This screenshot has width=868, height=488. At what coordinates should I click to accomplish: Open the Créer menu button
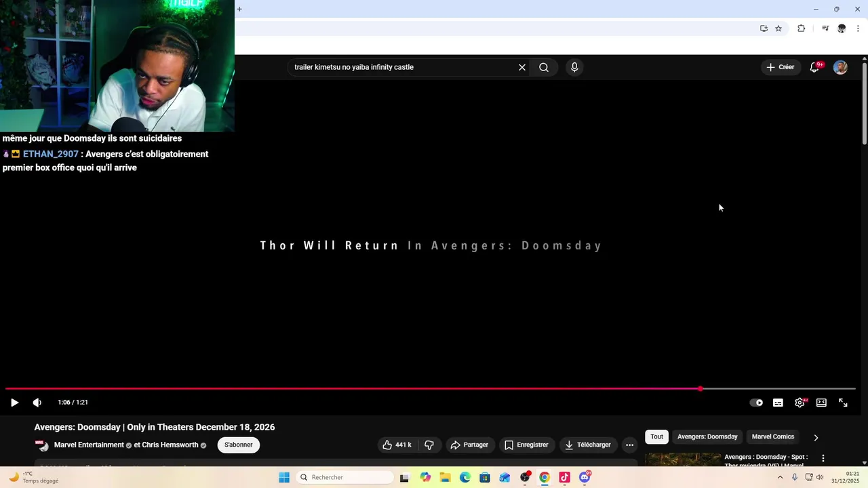coord(780,67)
